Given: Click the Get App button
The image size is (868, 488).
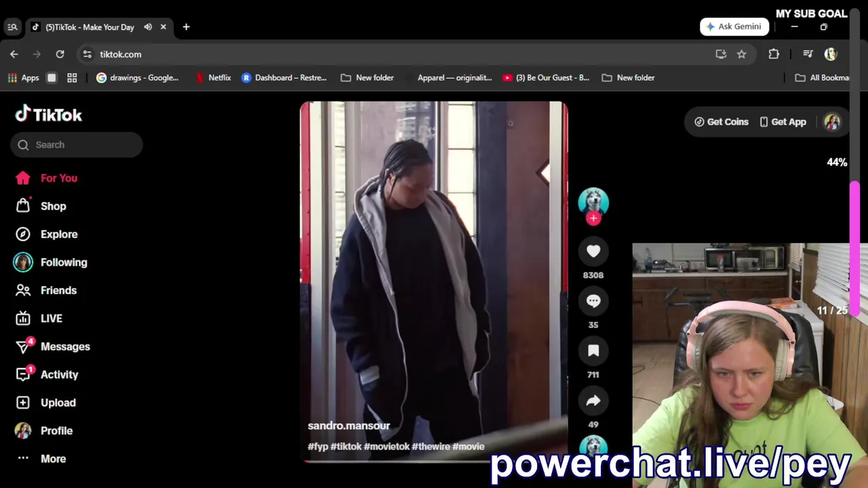Looking at the screenshot, I should point(783,122).
